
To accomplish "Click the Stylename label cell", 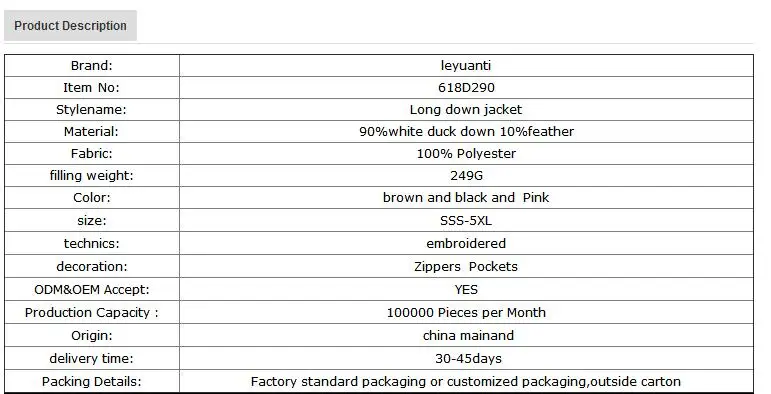I will (92, 109).
